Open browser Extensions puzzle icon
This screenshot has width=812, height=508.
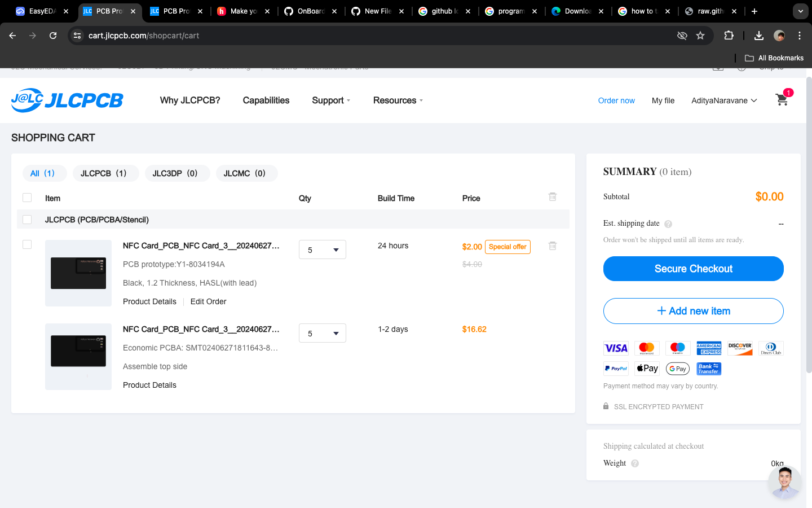pyautogui.click(x=729, y=36)
